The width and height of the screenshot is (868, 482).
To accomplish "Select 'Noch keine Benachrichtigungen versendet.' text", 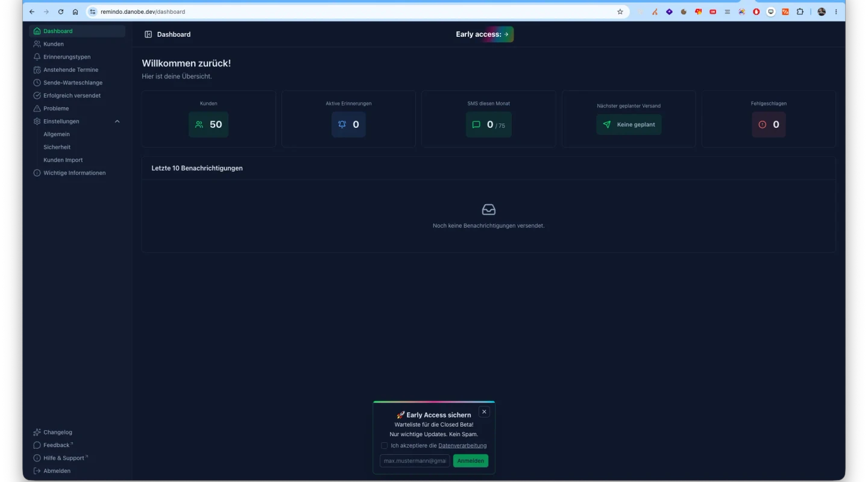I will pyautogui.click(x=489, y=226).
